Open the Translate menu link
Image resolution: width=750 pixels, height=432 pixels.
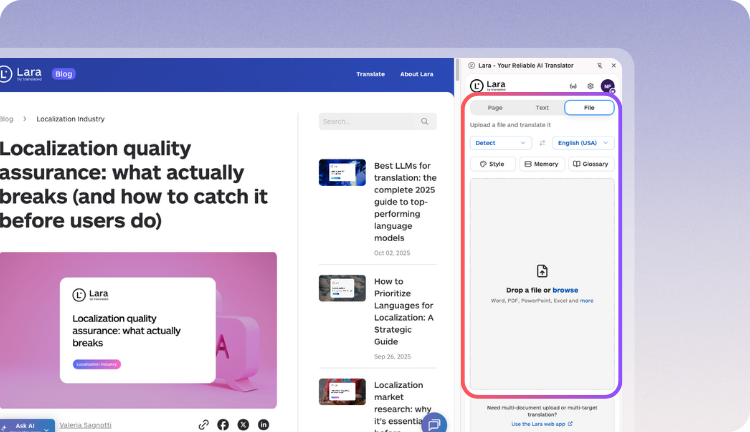[370, 74]
